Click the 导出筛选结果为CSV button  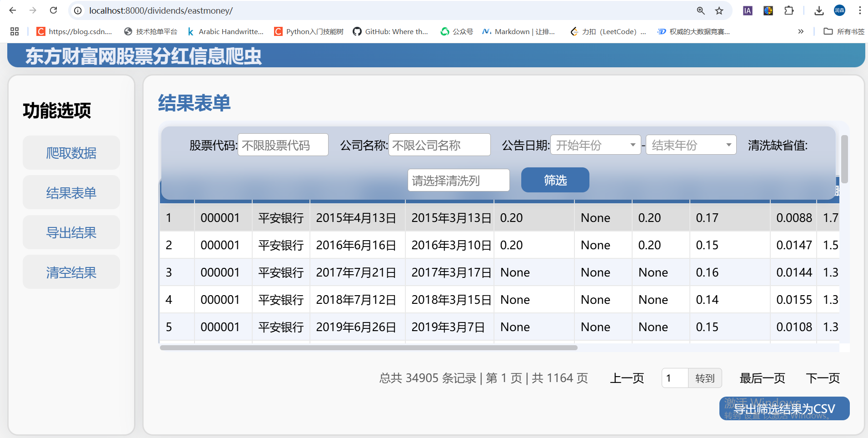[784, 408]
